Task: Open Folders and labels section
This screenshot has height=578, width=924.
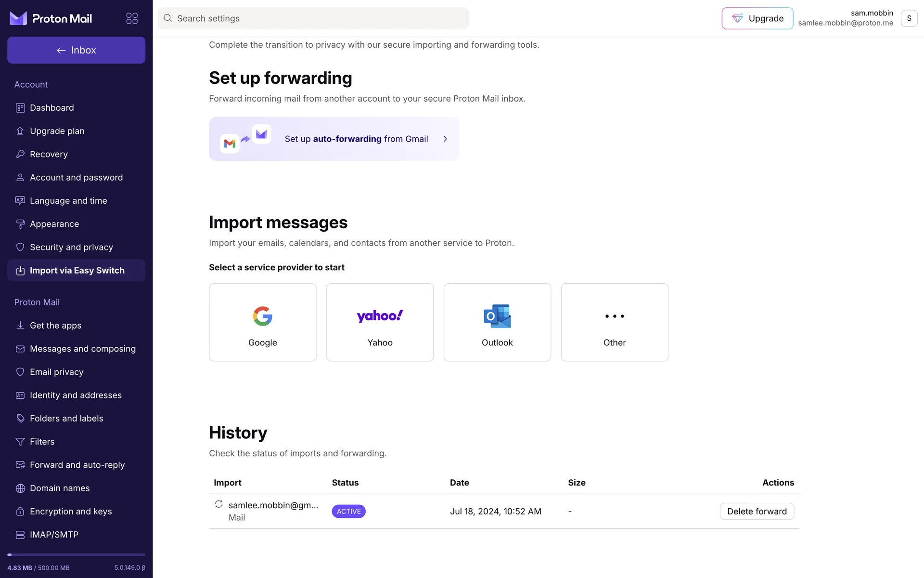Action: coord(66,418)
